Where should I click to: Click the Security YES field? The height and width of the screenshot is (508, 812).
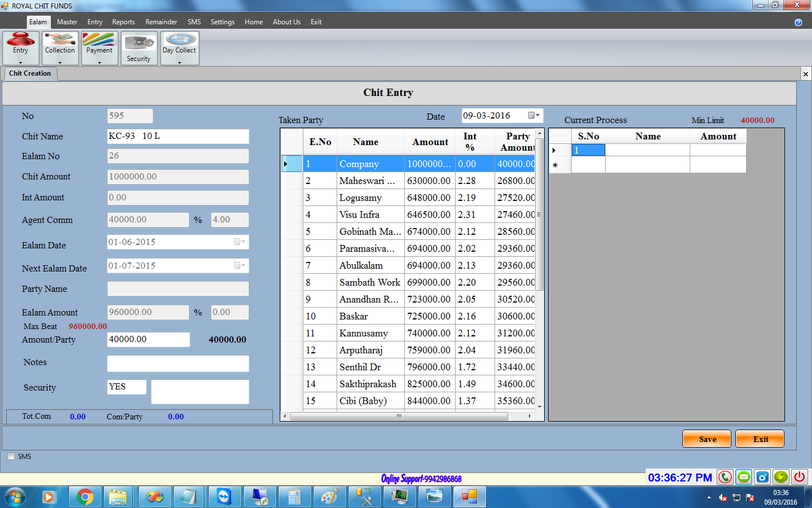click(x=127, y=387)
